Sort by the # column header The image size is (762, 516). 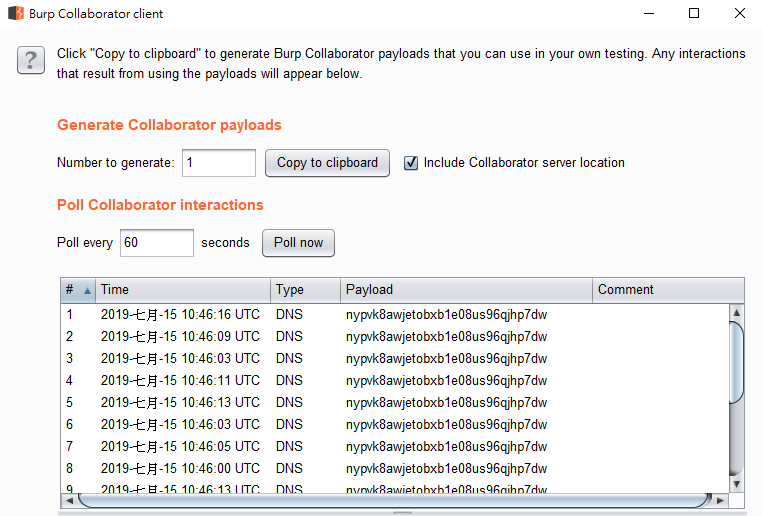point(78,290)
